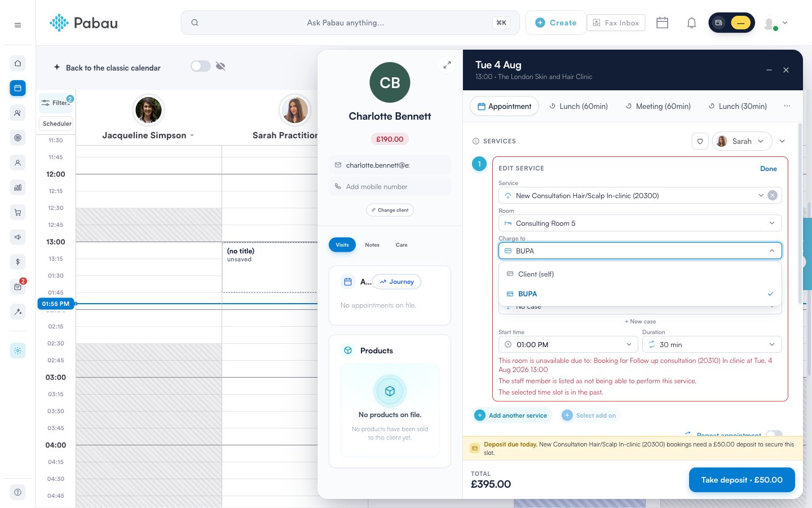Click the CB client avatar
Image resolution: width=812 pixels, height=508 pixels.
tap(390, 82)
